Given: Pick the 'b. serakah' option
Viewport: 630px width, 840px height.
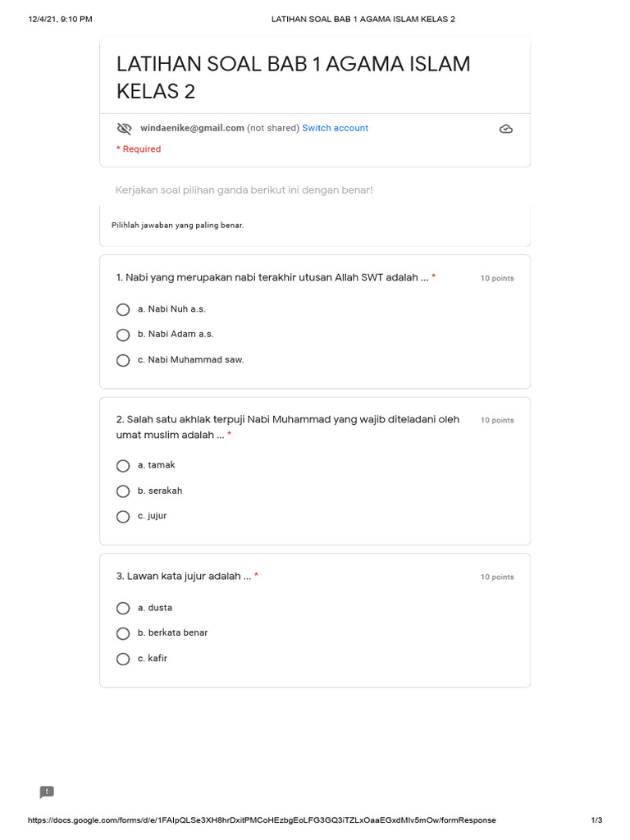Looking at the screenshot, I should pyautogui.click(x=123, y=491).
